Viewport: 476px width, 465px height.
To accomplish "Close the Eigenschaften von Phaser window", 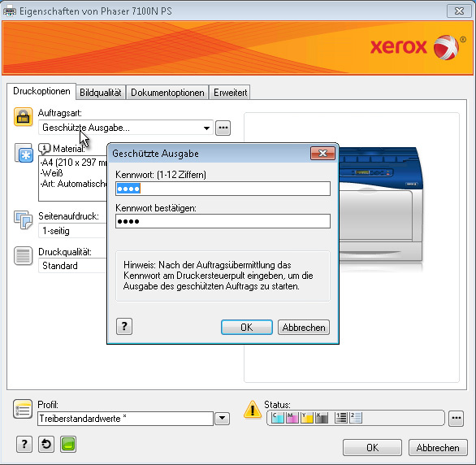I will point(459,11).
